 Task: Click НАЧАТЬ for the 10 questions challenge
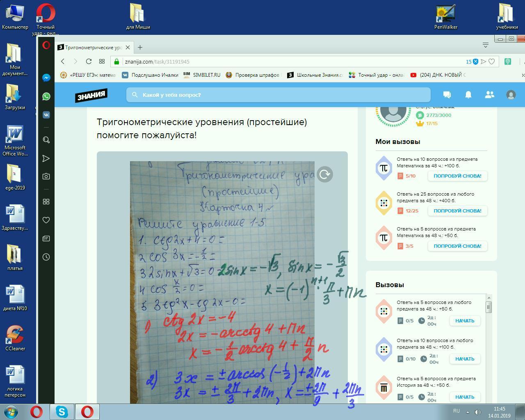(465, 359)
